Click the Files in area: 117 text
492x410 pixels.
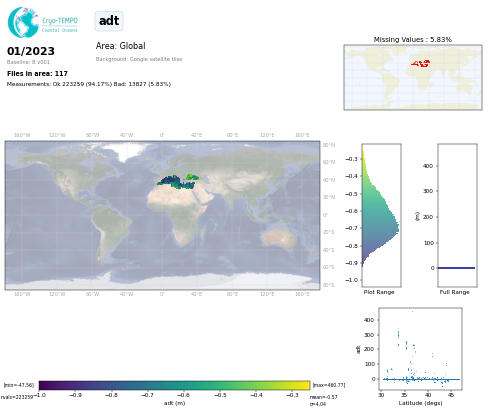[x=37, y=73]
